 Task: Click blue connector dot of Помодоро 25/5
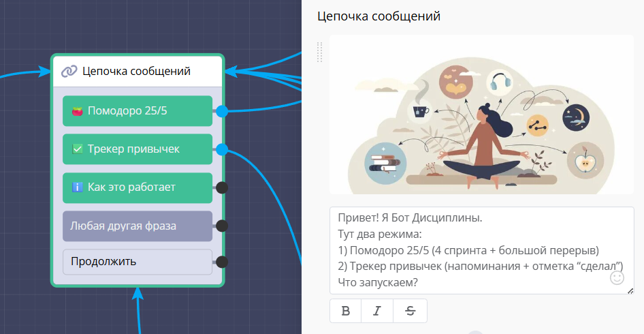tap(222, 111)
